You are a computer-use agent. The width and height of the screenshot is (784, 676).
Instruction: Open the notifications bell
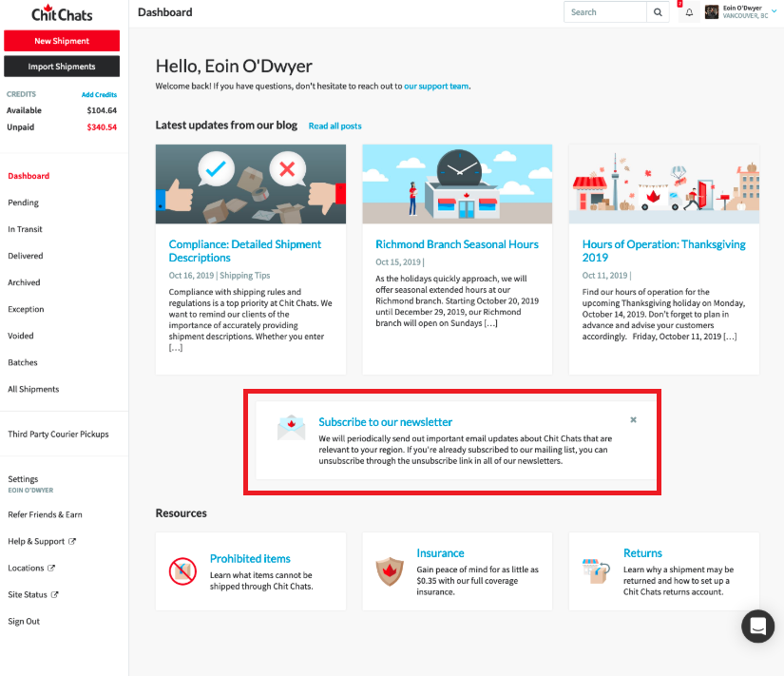tap(689, 12)
